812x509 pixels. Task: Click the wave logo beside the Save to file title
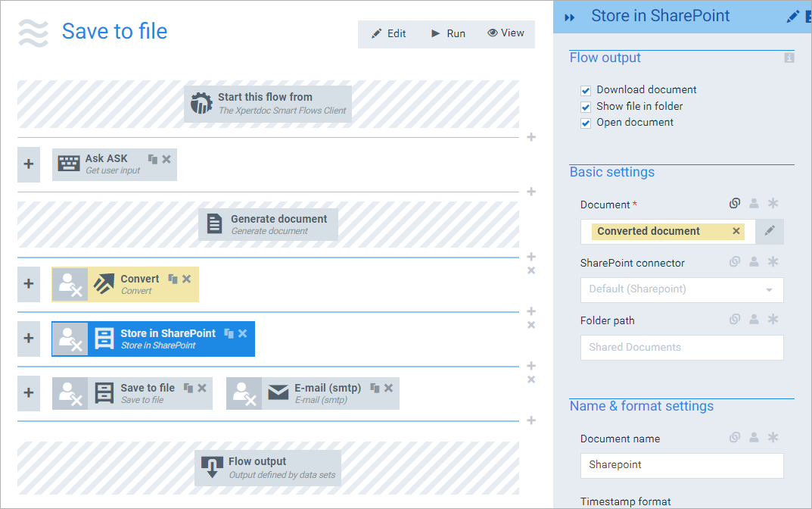[33, 33]
